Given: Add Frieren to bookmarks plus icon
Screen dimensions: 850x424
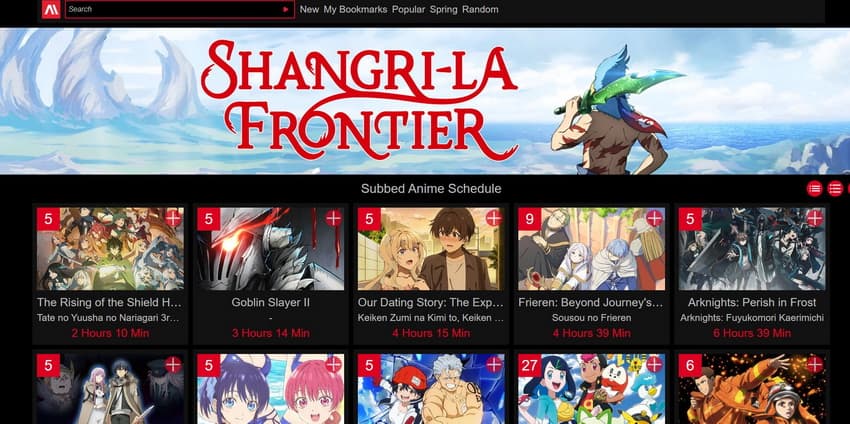Looking at the screenshot, I should point(654,219).
